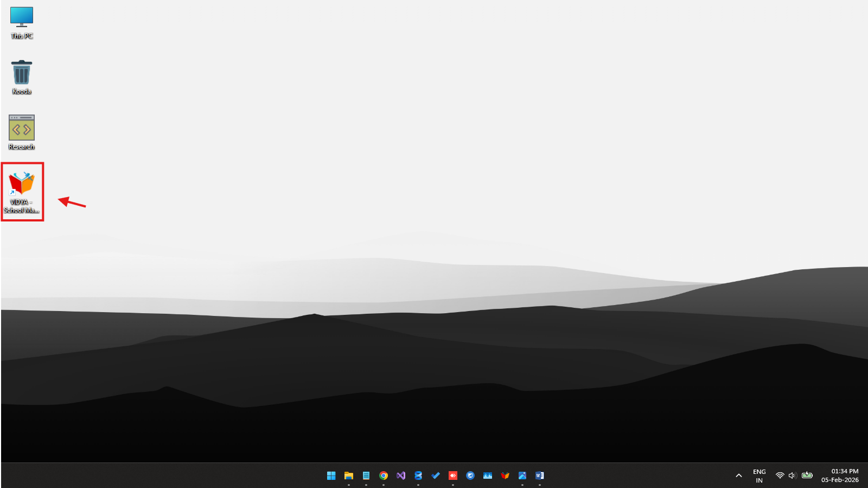Image resolution: width=868 pixels, height=488 pixels.
Task: Open the blue checkmark app in taskbar
Action: pos(436,476)
